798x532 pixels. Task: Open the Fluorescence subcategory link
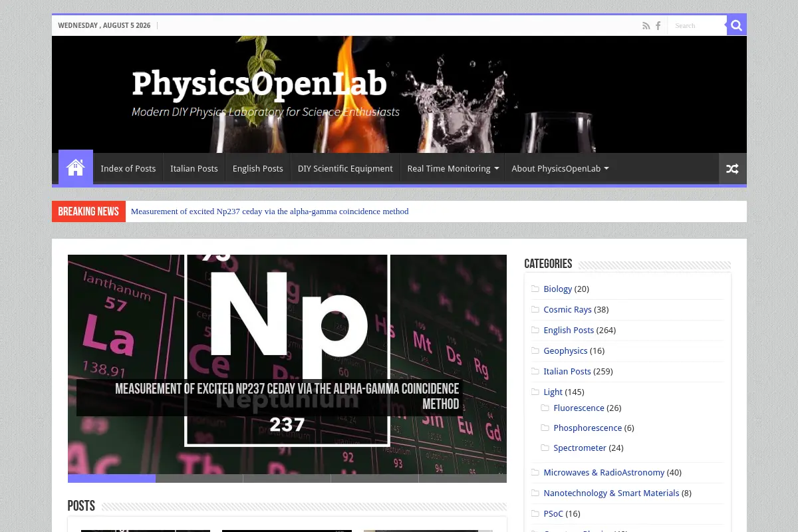[579, 408]
